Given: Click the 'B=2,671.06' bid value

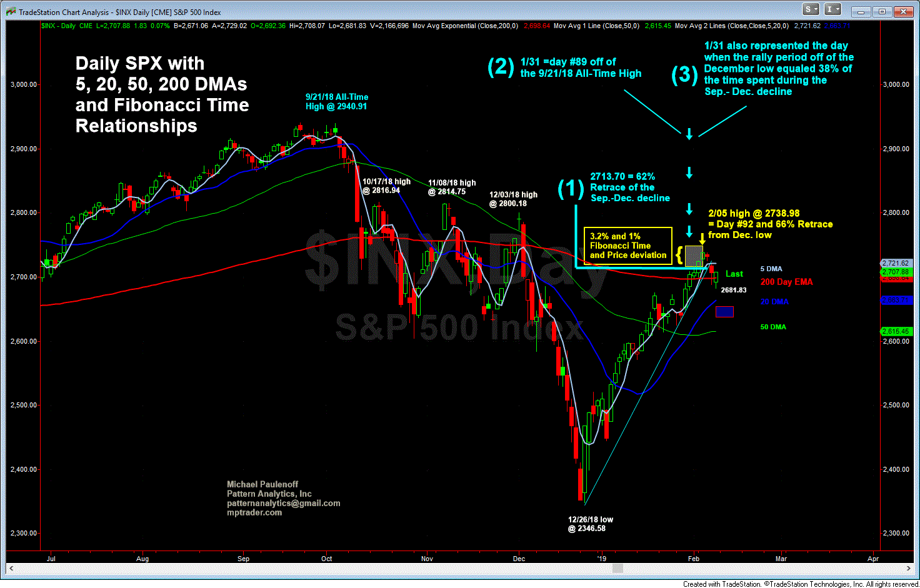Looking at the screenshot, I should [x=191, y=26].
